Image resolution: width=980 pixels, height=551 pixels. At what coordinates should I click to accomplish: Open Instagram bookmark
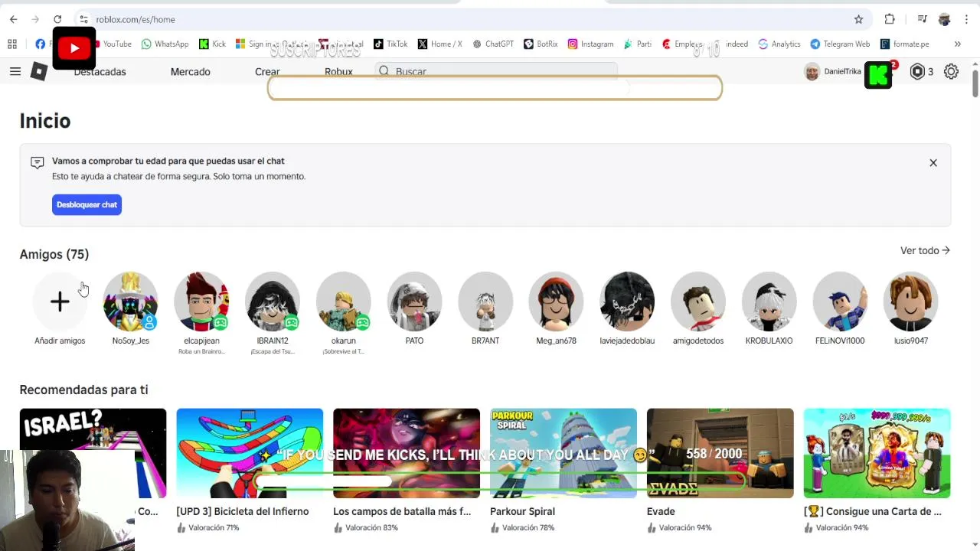pyautogui.click(x=590, y=44)
